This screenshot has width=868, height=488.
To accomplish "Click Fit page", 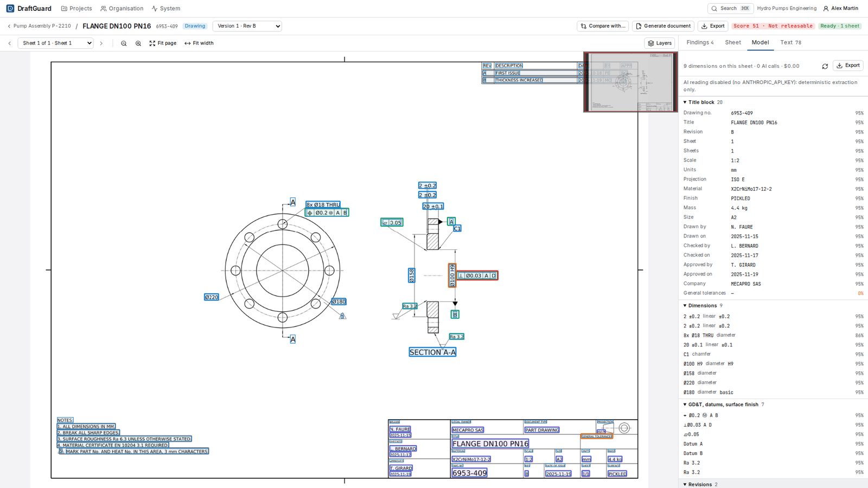I will click(x=163, y=43).
